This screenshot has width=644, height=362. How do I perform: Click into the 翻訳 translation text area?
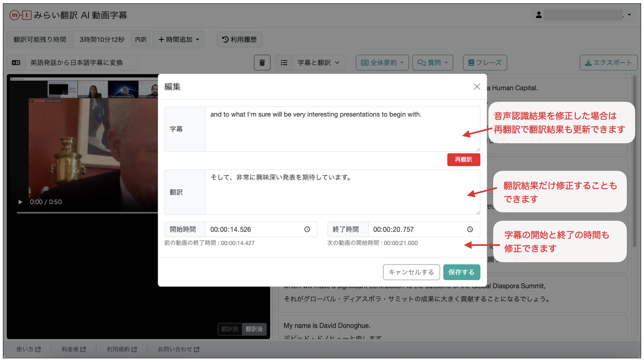(x=342, y=192)
